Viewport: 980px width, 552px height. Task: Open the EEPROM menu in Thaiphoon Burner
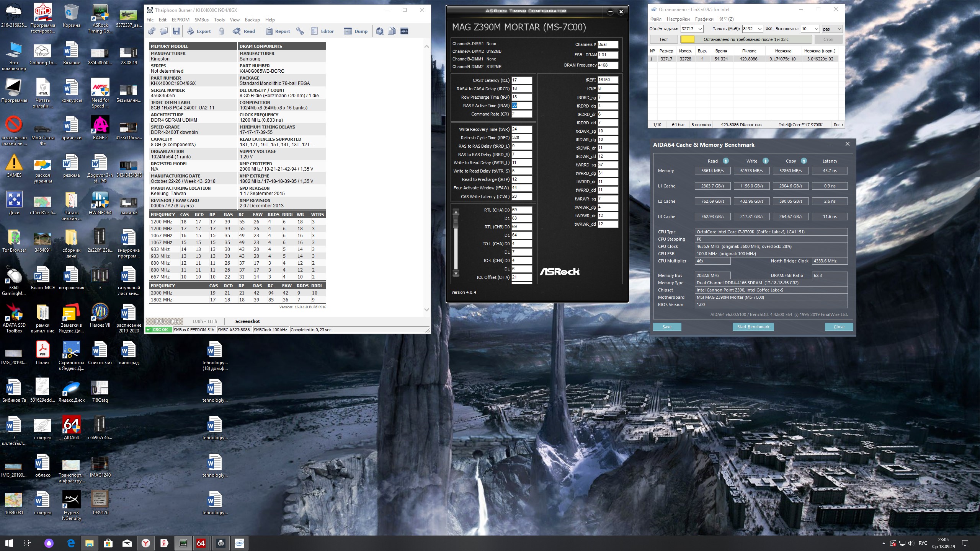pyautogui.click(x=180, y=20)
